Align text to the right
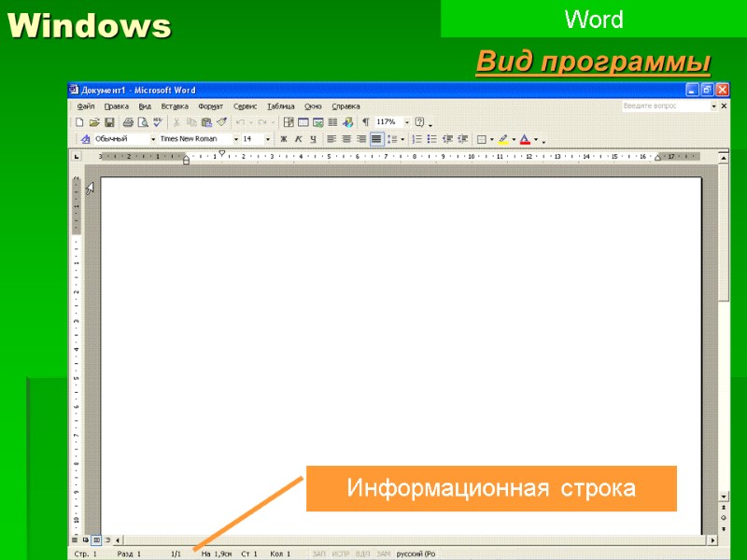 [x=361, y=139]
